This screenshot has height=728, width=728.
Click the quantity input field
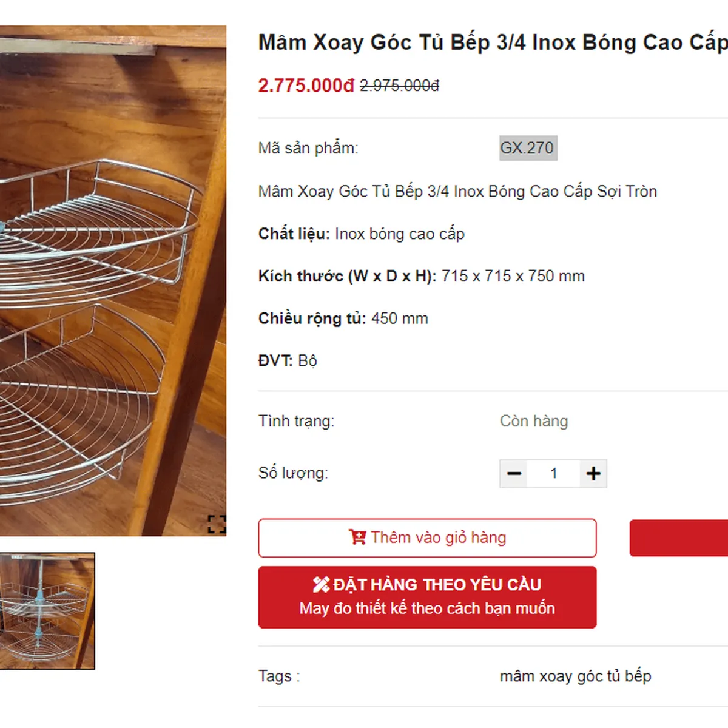tap(553, 474)
